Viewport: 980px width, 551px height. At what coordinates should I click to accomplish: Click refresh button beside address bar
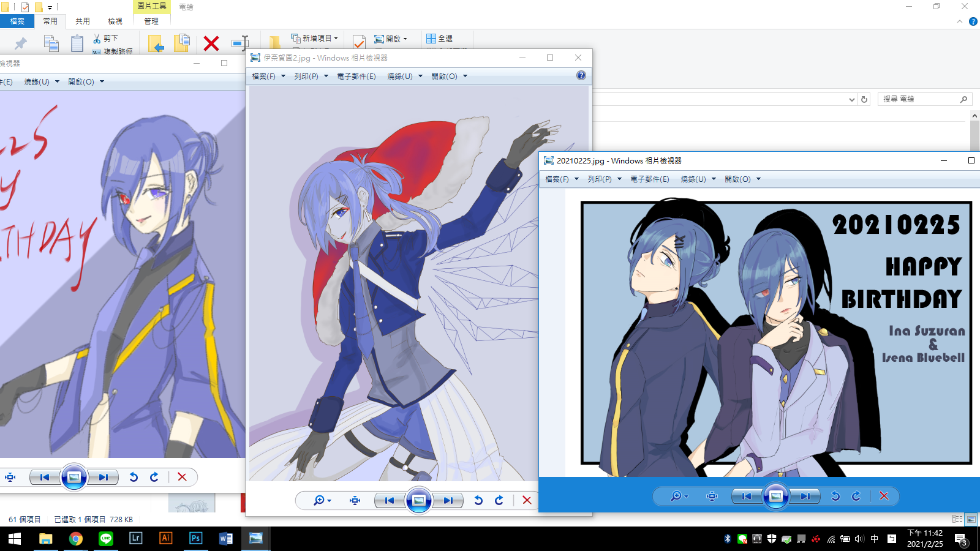tap(864, 99)
